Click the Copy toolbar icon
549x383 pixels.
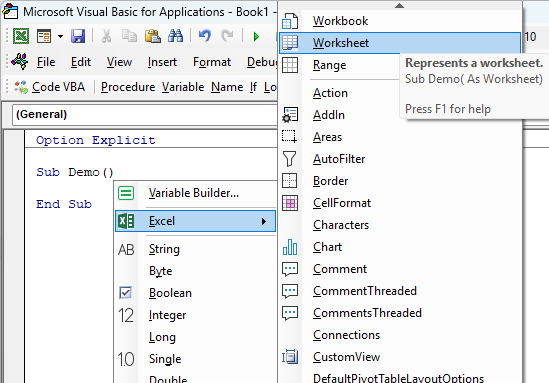tap(129, 36)
